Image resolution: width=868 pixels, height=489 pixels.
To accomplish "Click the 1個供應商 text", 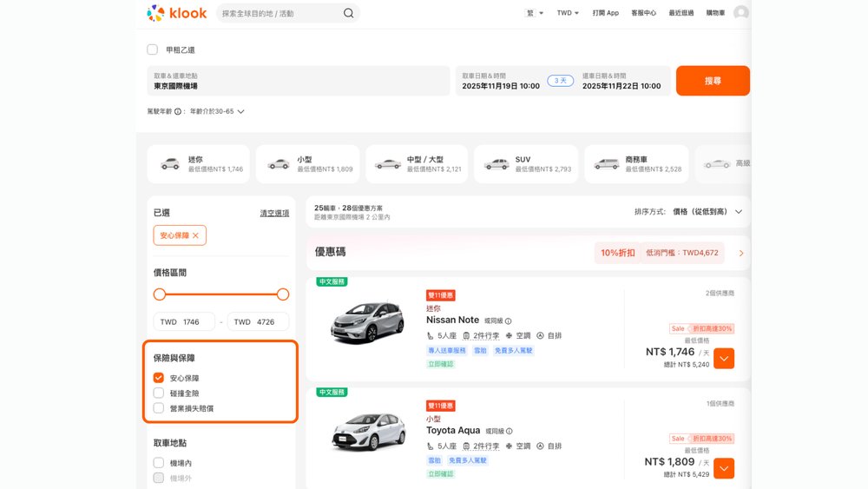I will 720,404.
